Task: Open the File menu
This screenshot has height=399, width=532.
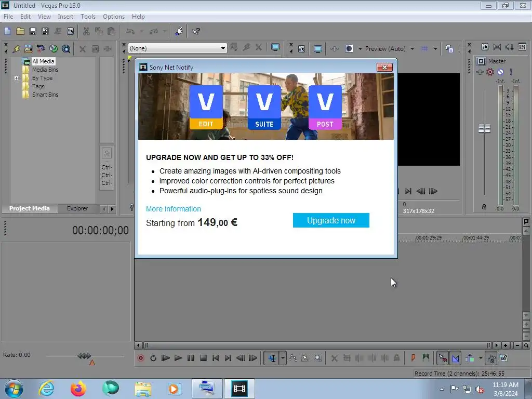Action: click(x=8, y=16)
